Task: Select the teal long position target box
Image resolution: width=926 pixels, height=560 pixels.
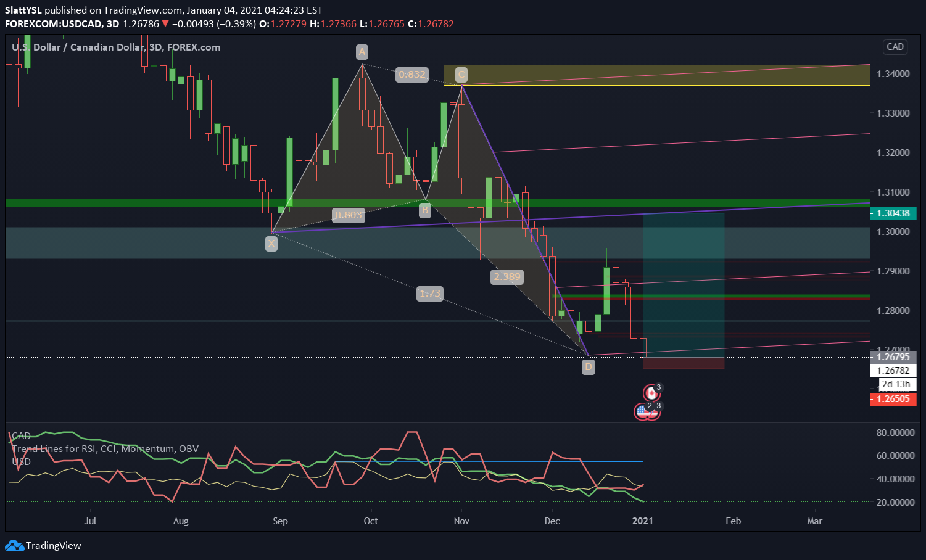Action: [684, 285]
